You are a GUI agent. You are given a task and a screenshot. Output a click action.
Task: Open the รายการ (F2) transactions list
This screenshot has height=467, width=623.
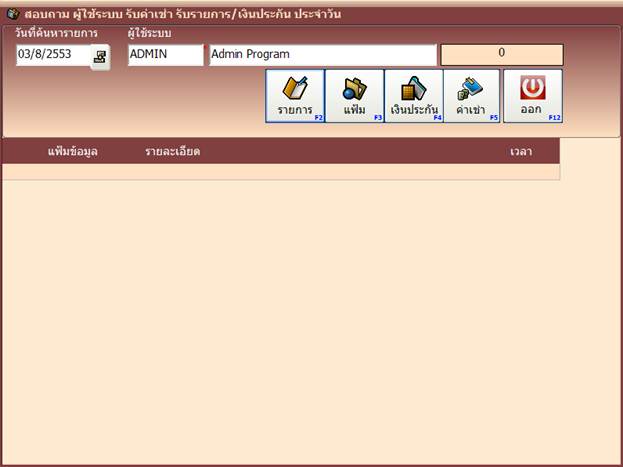pos(295,96)
